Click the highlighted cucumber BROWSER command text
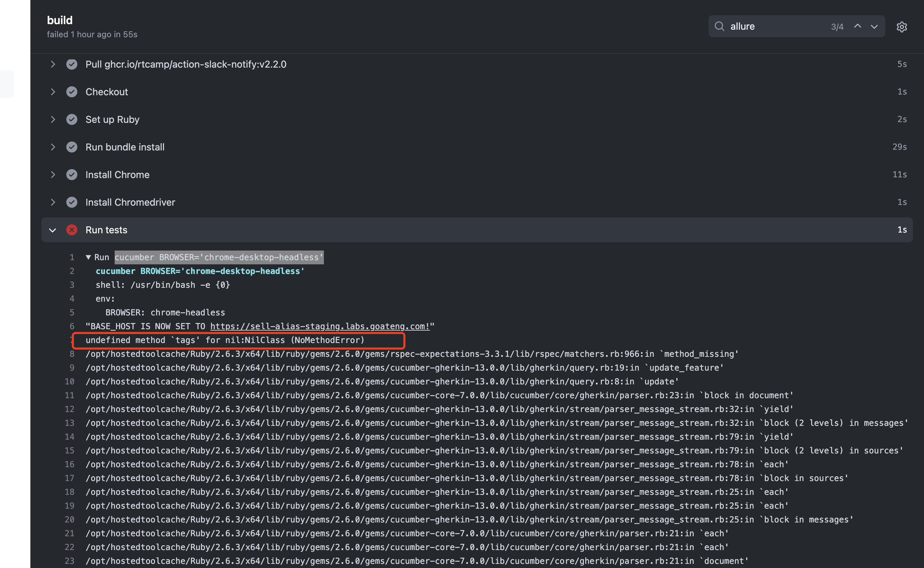The height and width of the screenshot is (568, 924). click(219, 257)
